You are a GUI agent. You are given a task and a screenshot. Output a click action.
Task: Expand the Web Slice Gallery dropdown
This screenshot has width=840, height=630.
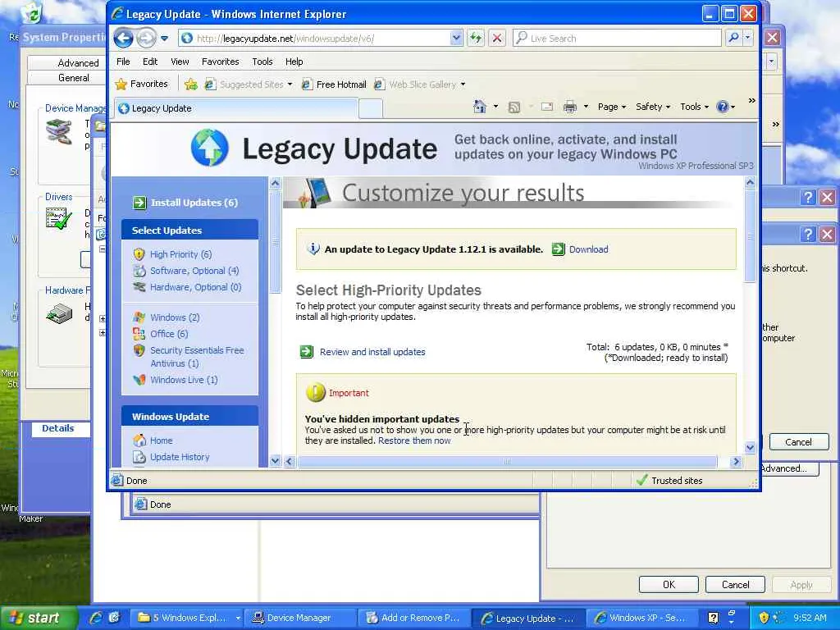pos(463,84)
